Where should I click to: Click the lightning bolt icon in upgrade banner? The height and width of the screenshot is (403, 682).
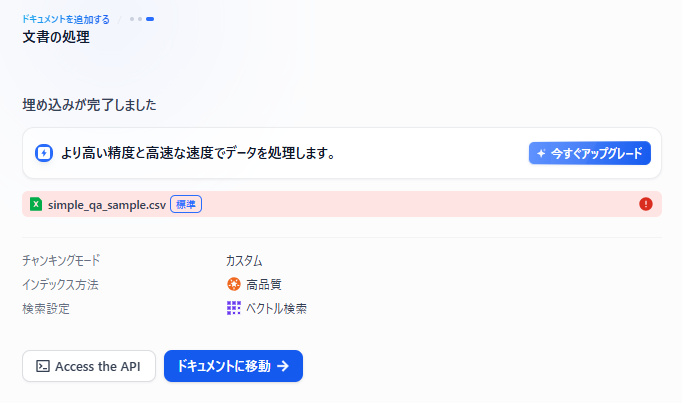pos(44,153)
